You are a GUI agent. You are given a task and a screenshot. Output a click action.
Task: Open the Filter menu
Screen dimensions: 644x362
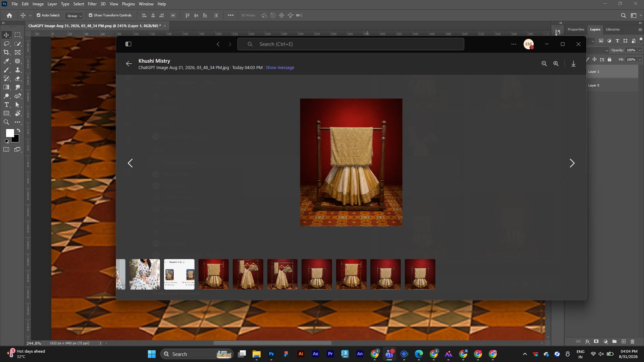tap(92, 4)
